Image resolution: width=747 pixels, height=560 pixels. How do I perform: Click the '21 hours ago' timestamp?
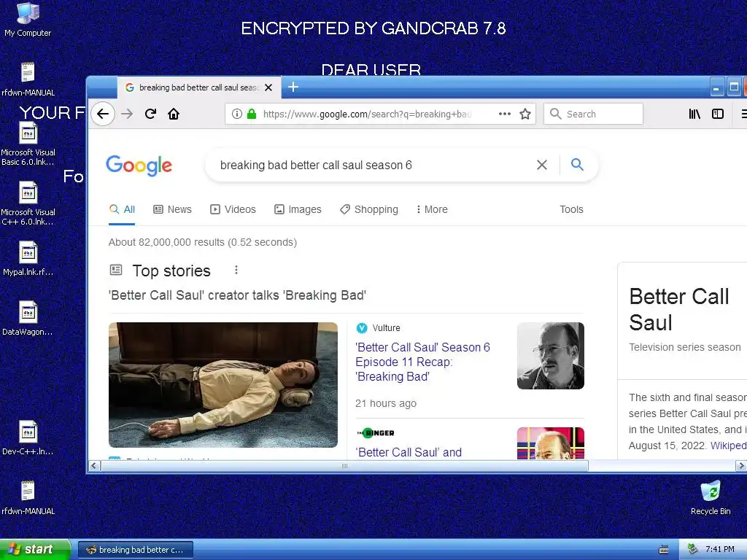(x=386, y=403)
